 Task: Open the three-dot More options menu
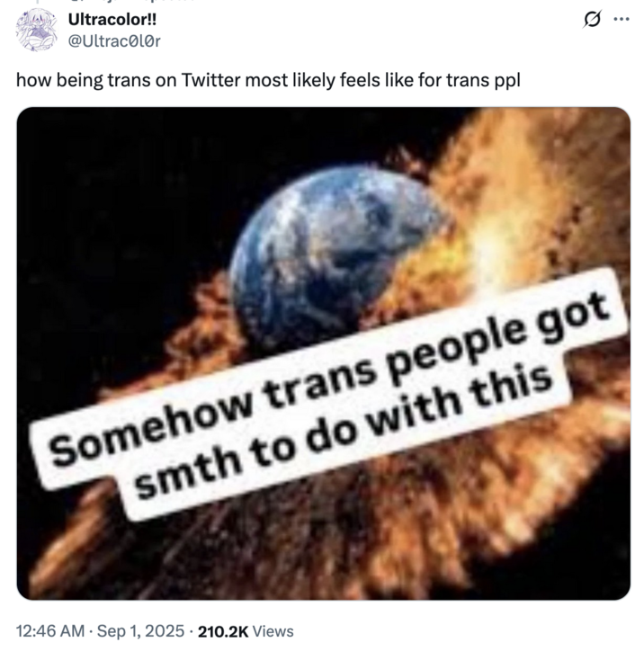(x=619, y=19)
